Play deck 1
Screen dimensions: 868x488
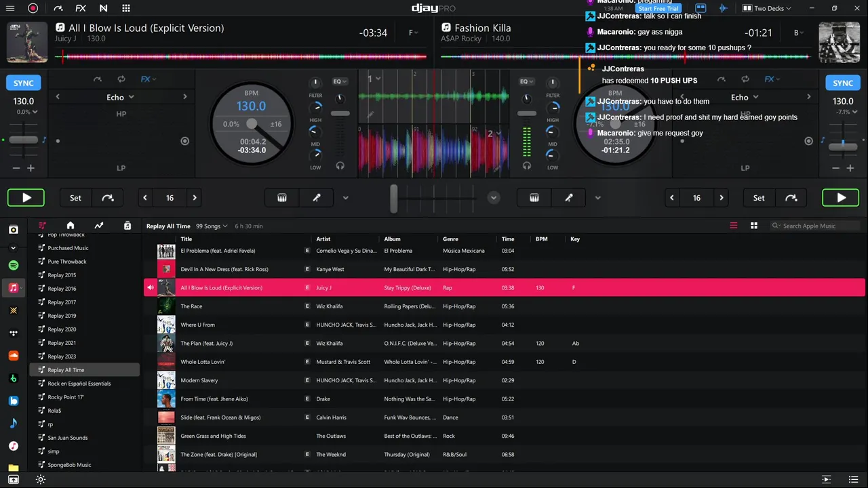[x=26, y=198]
